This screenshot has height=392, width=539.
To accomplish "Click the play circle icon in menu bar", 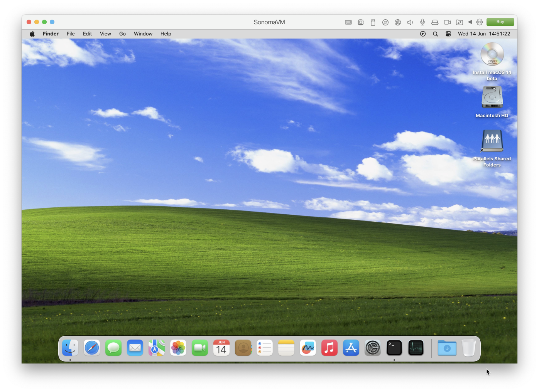I will coord(423,34).
